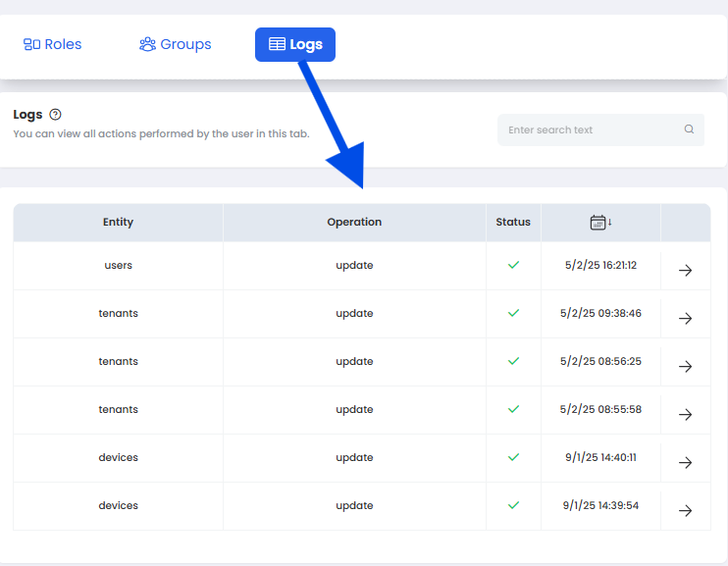Open arrow for tenants log at 08:55:58
The width and height of the screenshot is (728, 566).
point(685,414)
